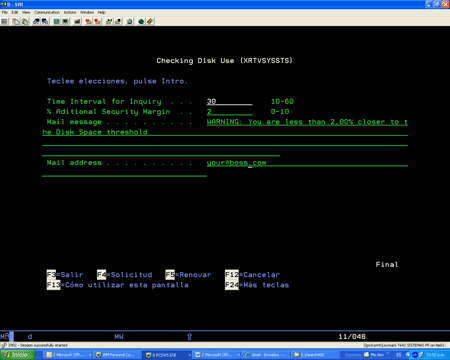This screenshot has height=360, width=450.
Task: Click the F4=Solicitud function key
Action: (x=125, y=275)
